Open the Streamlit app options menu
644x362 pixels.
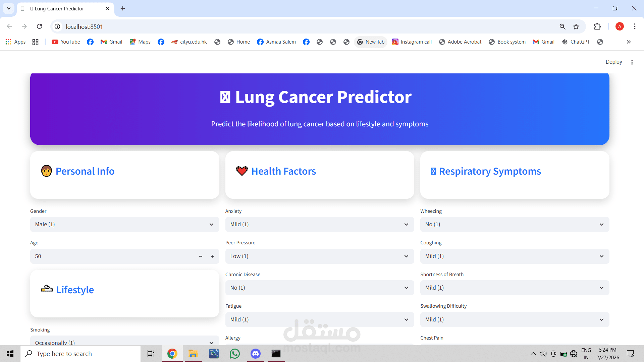click(632, 62)
